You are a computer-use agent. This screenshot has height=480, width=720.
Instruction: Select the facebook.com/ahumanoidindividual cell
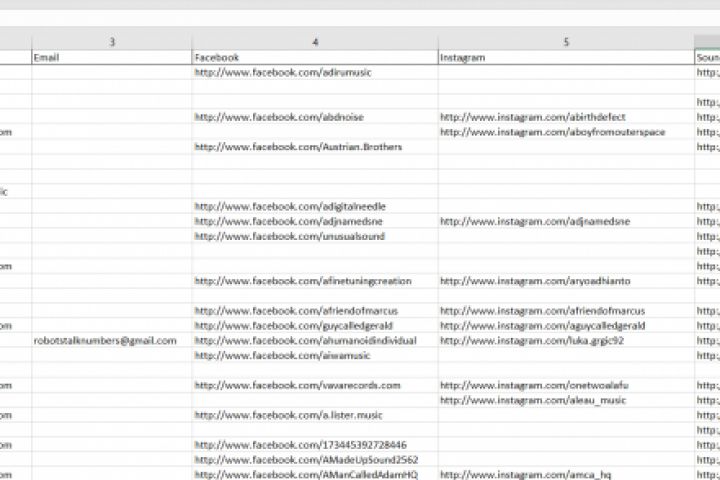click(315, 341)
